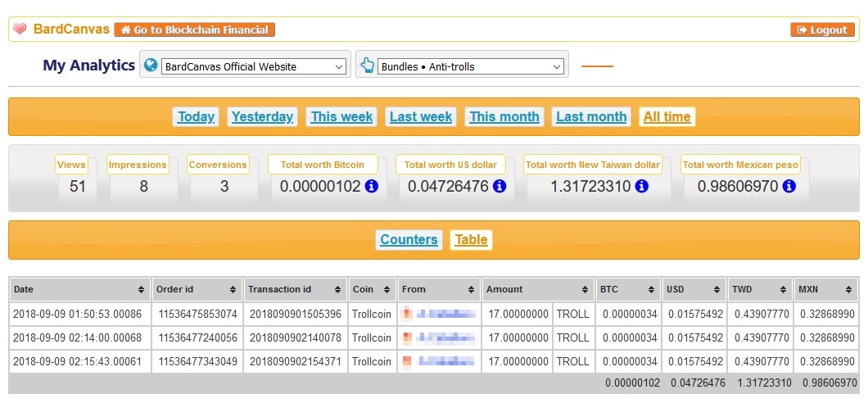Click the pointing hand icon beside bundles selector
This screenshot has width=868, height=403.
(x=367, y=66)
